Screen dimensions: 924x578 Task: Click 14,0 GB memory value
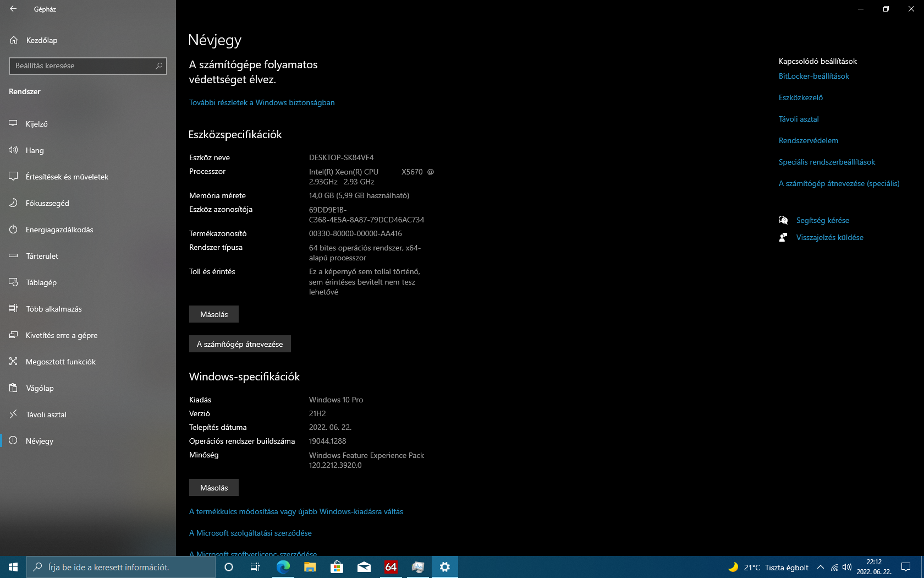359,195
